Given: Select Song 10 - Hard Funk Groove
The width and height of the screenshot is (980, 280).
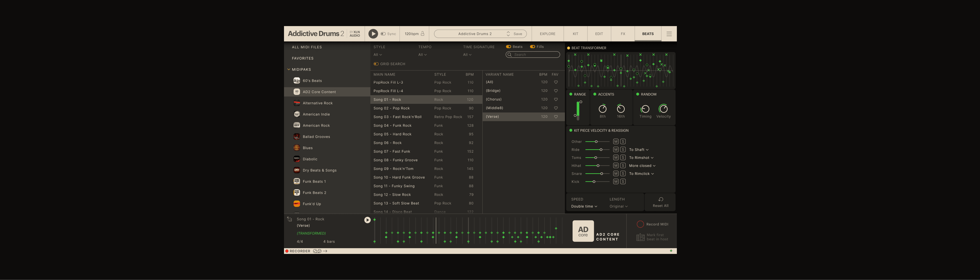Looking at the screenshot, I should 426,177.
